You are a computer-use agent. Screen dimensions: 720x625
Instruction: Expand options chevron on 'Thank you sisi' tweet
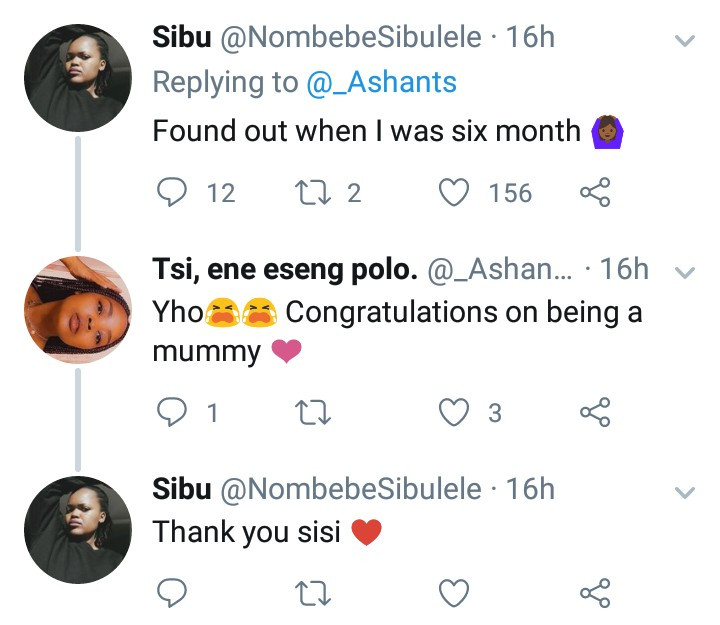[x=685, y=493]
